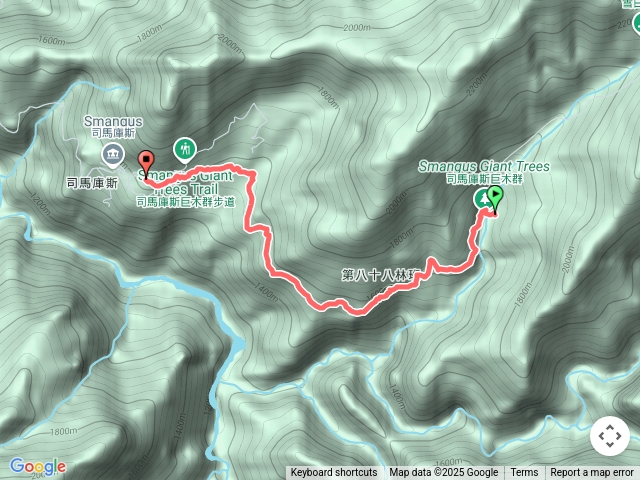The width and height of the screenshot is (640, 480).
Task: Click the partial green marker at top-right corner
Action: point(636,22)
